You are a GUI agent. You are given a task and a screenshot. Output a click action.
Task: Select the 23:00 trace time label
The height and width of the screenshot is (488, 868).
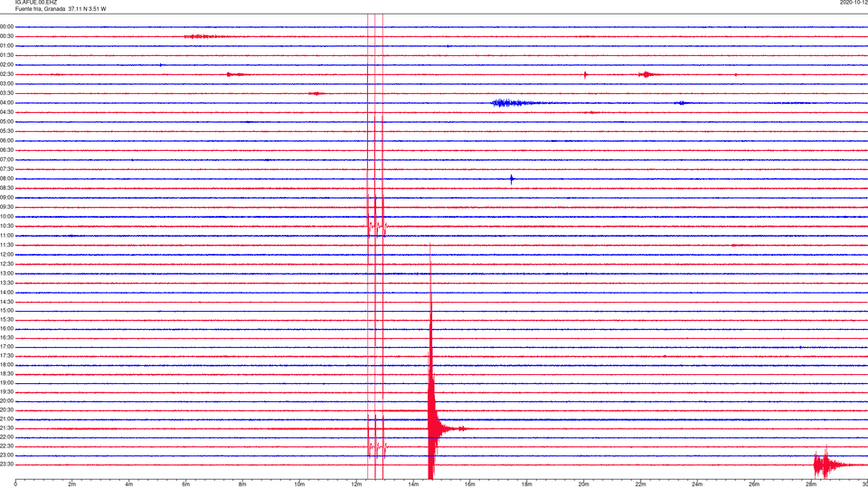pyautogui.click(x=6, y=455)
